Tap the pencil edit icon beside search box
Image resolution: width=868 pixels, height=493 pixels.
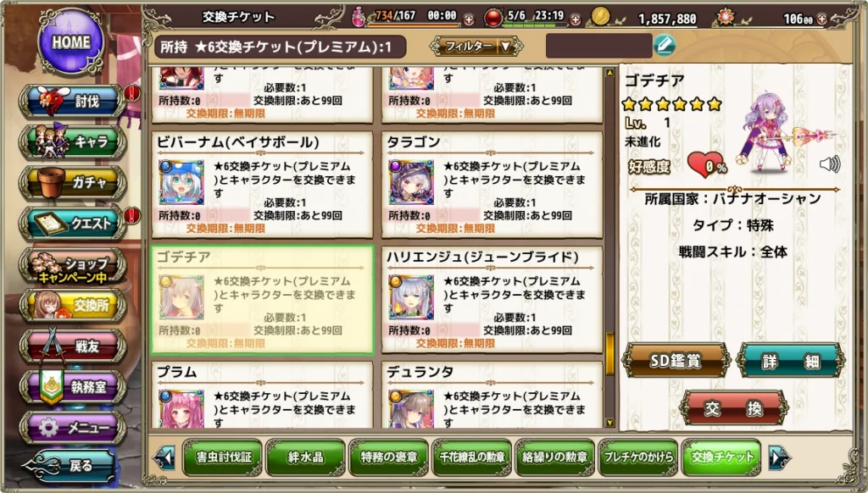coord(665,46)
